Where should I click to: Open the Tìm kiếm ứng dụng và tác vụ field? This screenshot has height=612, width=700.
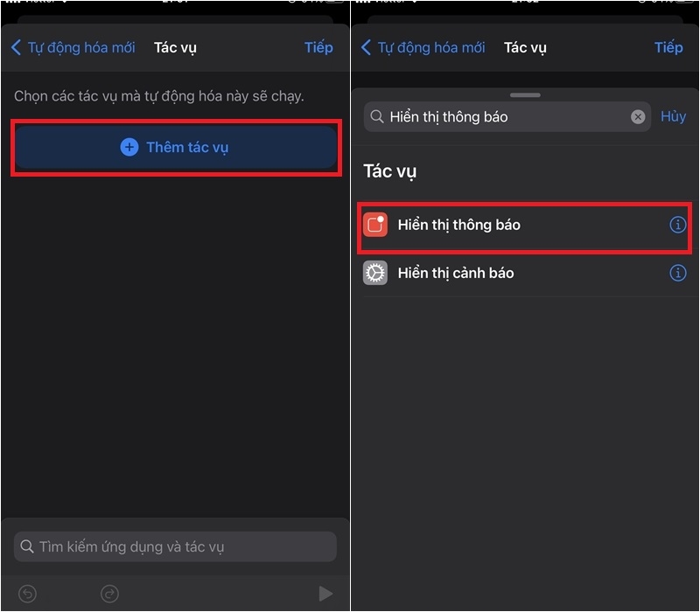pos(175,546)
